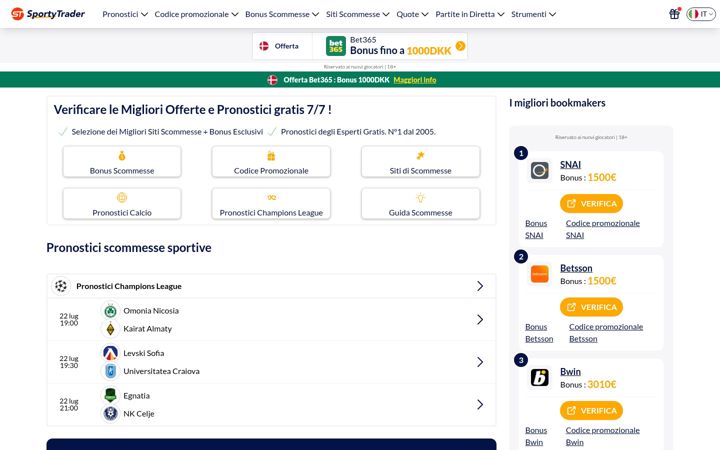Image resolution: width=720 pixels, height=450 pixels.
Task: Click Egnatia team crest
Action: click(x=110, y=395)
